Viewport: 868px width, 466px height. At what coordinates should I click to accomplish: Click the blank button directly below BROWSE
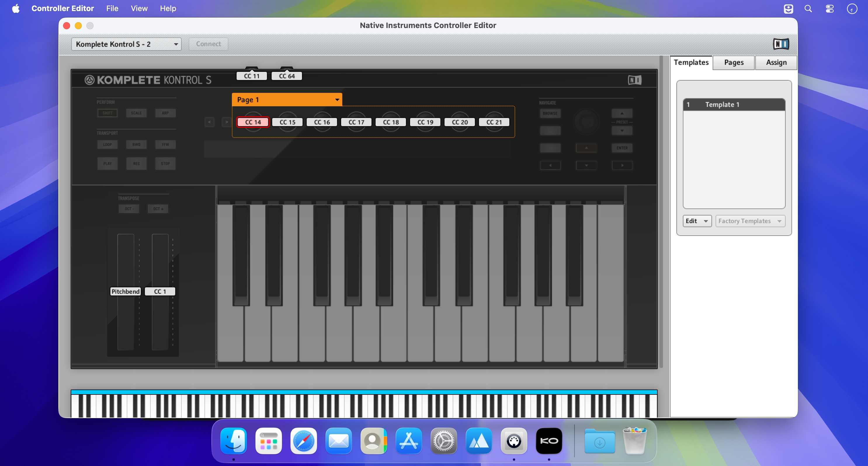tap(550, 131)
